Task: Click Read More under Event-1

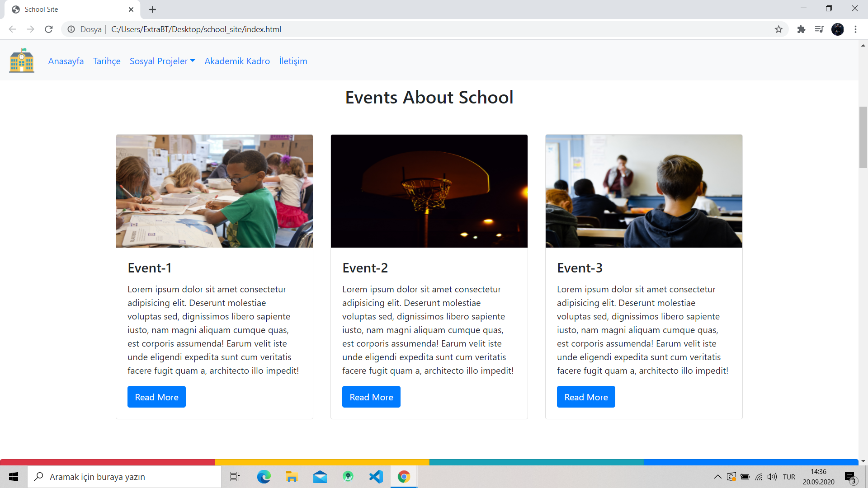Action: 156,397
